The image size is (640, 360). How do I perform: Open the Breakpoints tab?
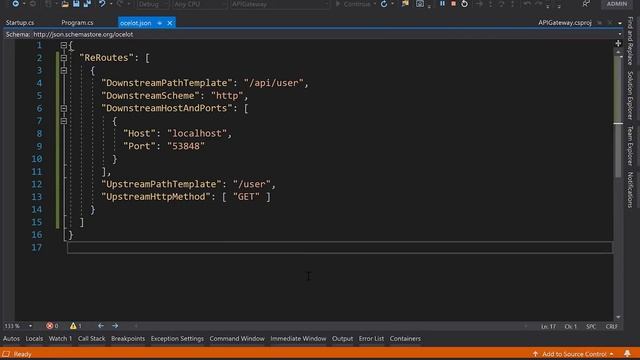point(128,338)
